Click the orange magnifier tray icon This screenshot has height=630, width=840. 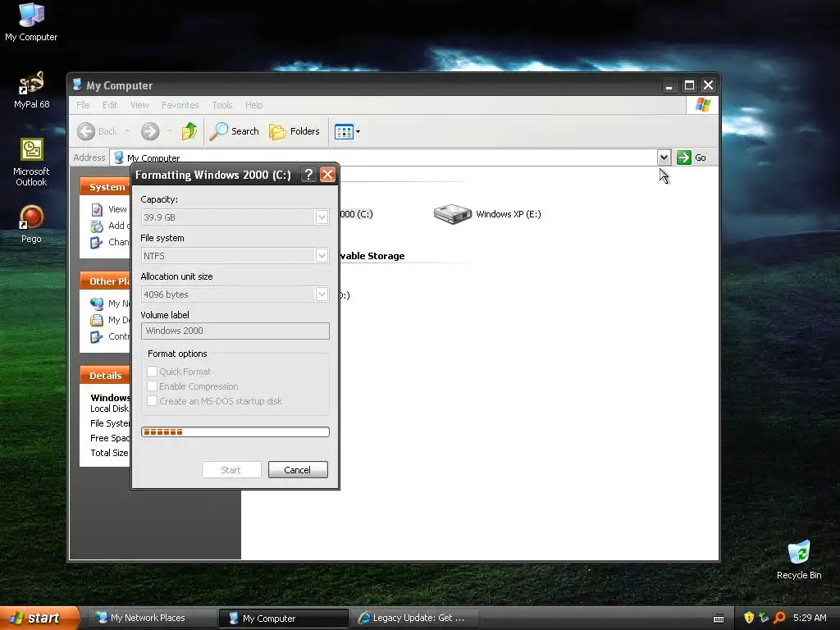[779, 618]
